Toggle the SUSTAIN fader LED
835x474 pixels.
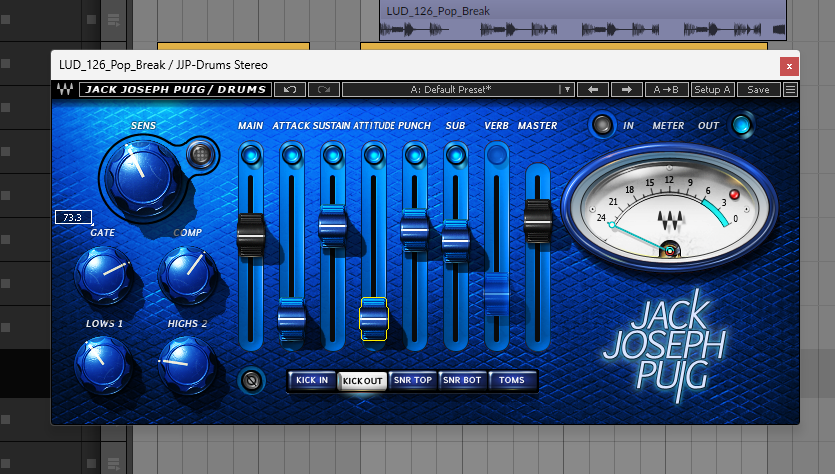point(332,156)
